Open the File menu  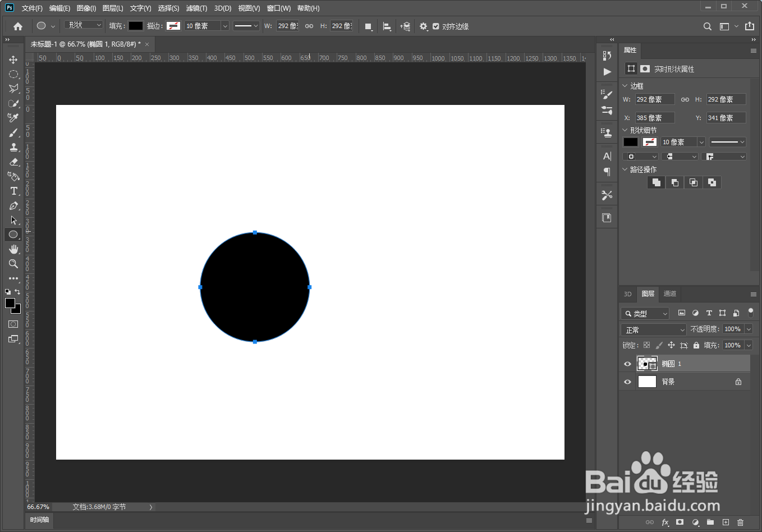point(32,8)
